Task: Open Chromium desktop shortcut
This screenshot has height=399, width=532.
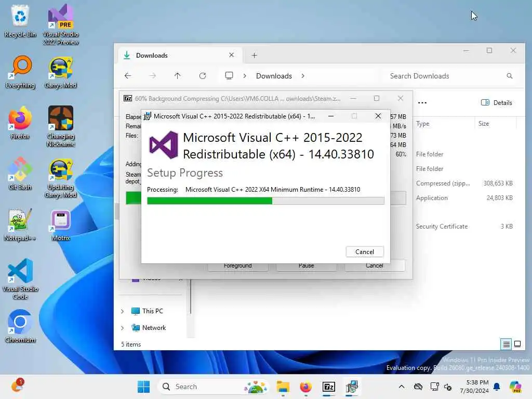Action: pos(20,326)
